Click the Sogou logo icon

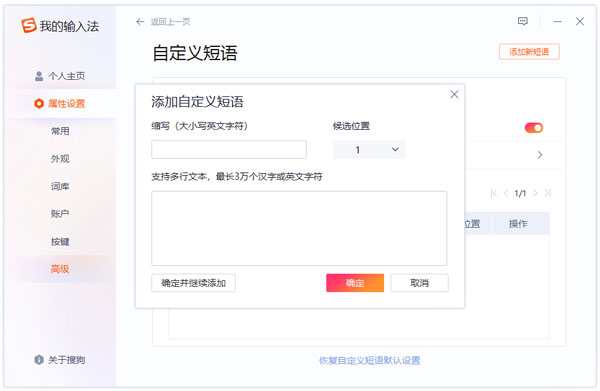pyautogui.click(x=29, y=25)
